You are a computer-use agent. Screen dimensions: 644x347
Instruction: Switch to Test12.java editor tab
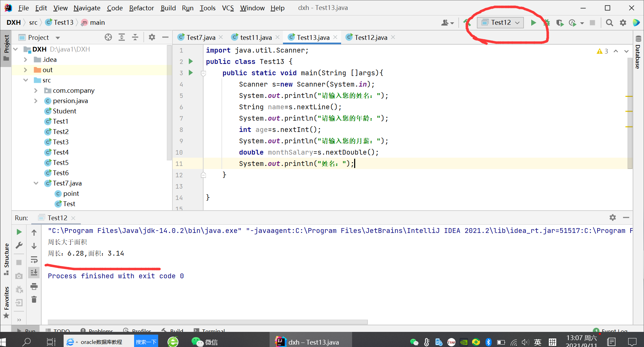click(x=371, y=37)
